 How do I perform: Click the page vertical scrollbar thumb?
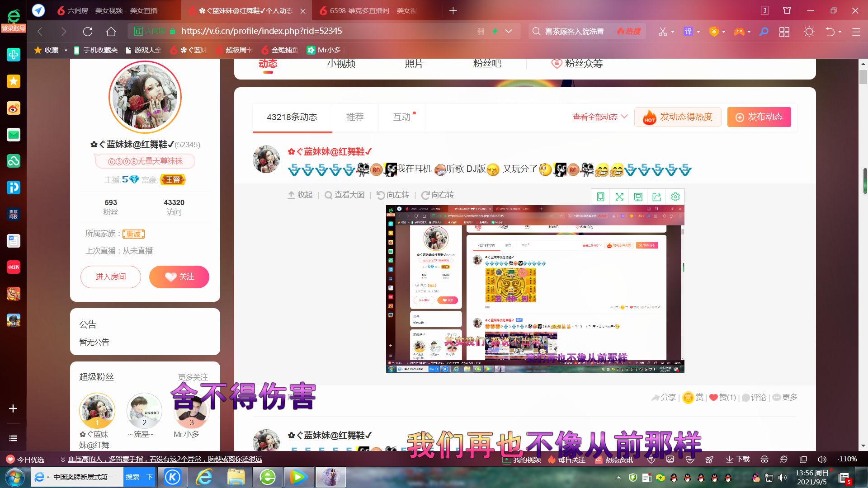863,77
